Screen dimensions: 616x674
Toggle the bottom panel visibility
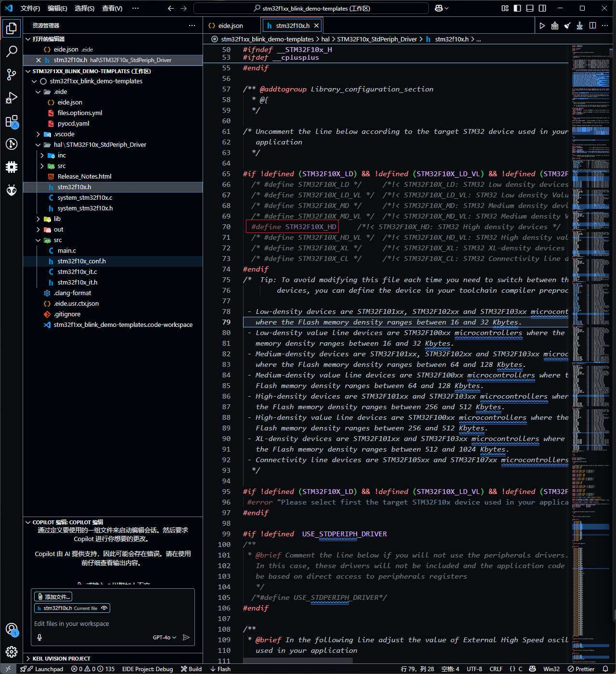(x=530, y=8)
